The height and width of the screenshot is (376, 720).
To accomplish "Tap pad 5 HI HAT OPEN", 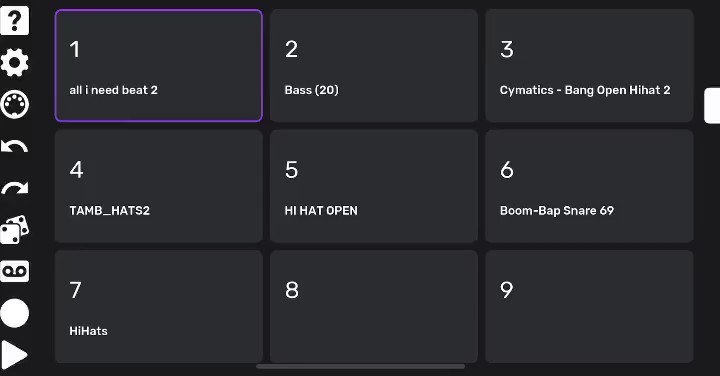I will point(374,186).
